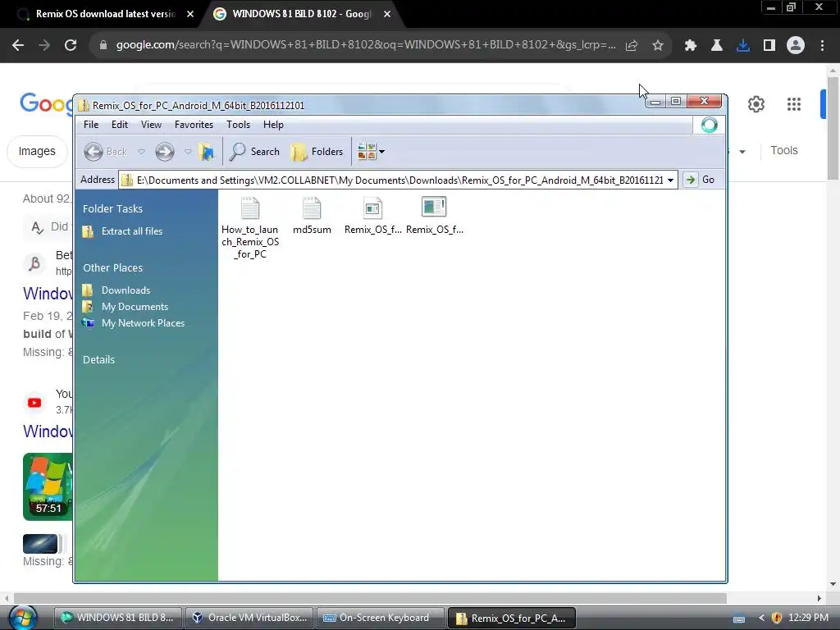Toggle the Other Places section header
The width and height of the screenshot is (840, 630).
(x=112, y=268)
